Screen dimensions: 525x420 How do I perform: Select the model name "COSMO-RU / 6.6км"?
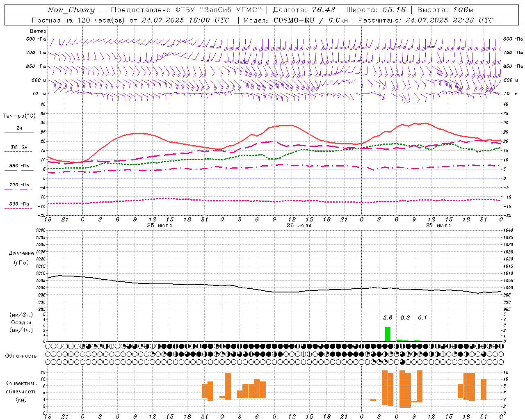coord(311,20)
